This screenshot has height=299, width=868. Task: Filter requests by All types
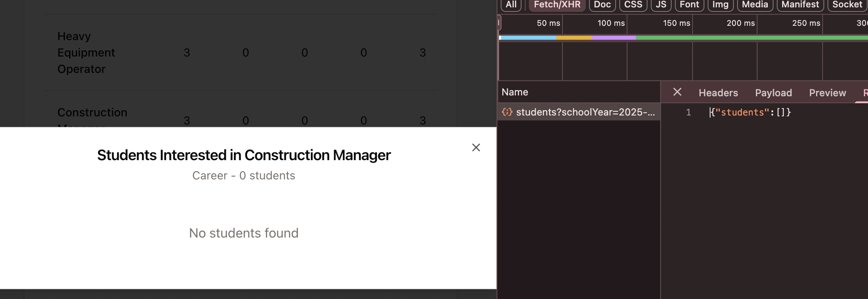pyautogui.click(x=511, y=5)
